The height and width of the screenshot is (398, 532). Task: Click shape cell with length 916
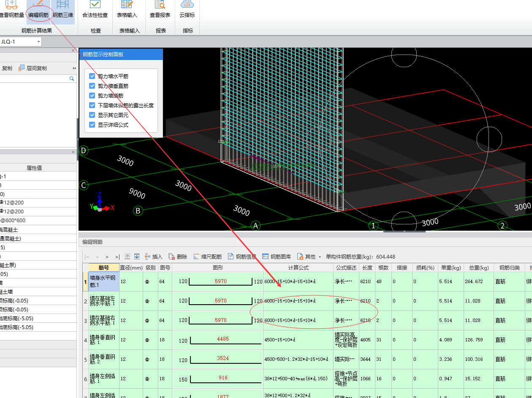[x=217, y=379]
